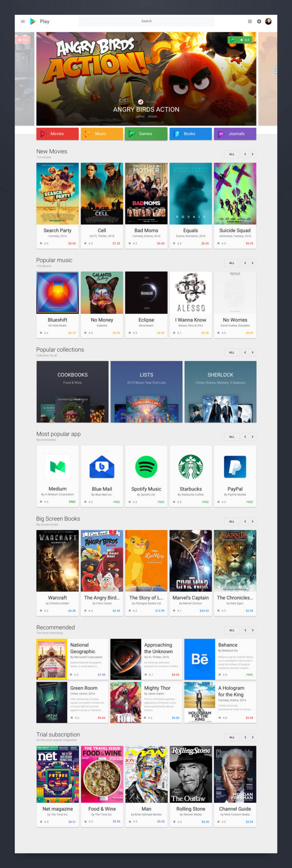Switch to the Movies category tab

pos(58,134)
